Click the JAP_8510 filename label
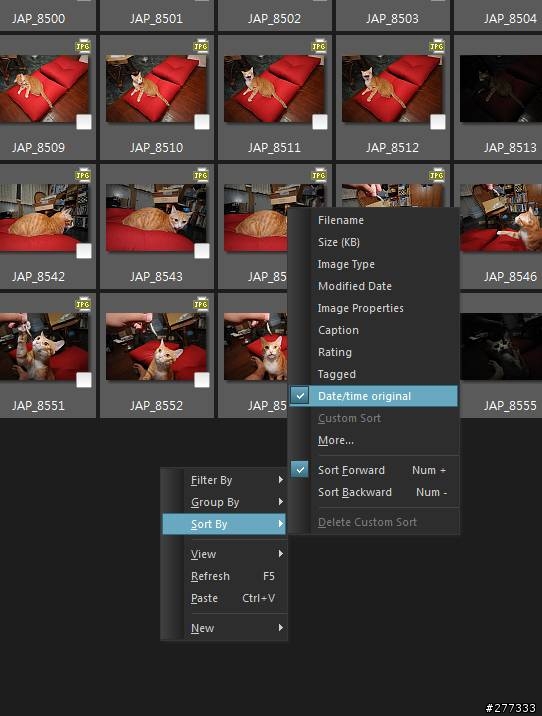 click(x=156, y=147)
